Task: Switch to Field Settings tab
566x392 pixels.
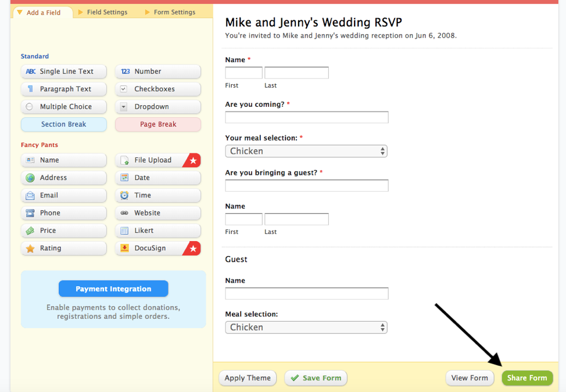Action: tap(103, 12)
